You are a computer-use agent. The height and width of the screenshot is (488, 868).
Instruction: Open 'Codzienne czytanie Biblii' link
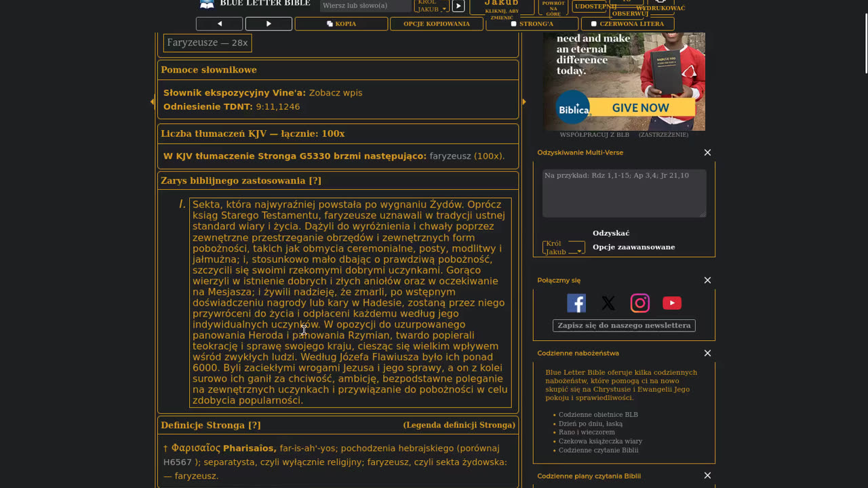599,450
